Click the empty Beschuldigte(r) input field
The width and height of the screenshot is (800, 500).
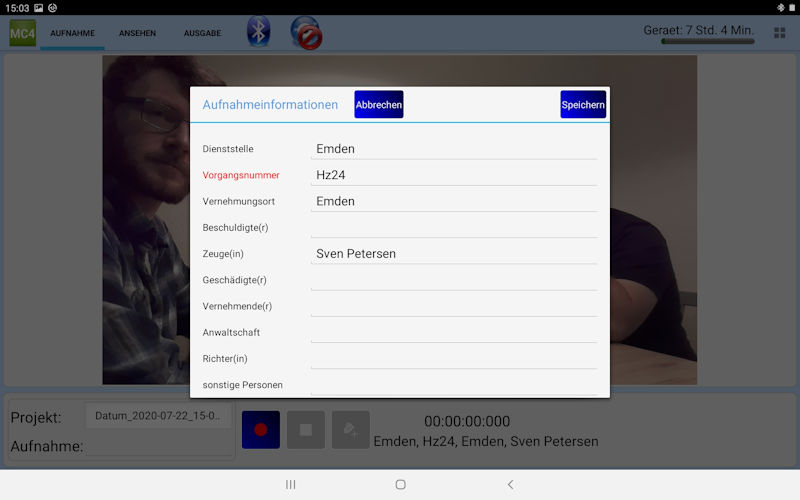[x=453, y=227]
